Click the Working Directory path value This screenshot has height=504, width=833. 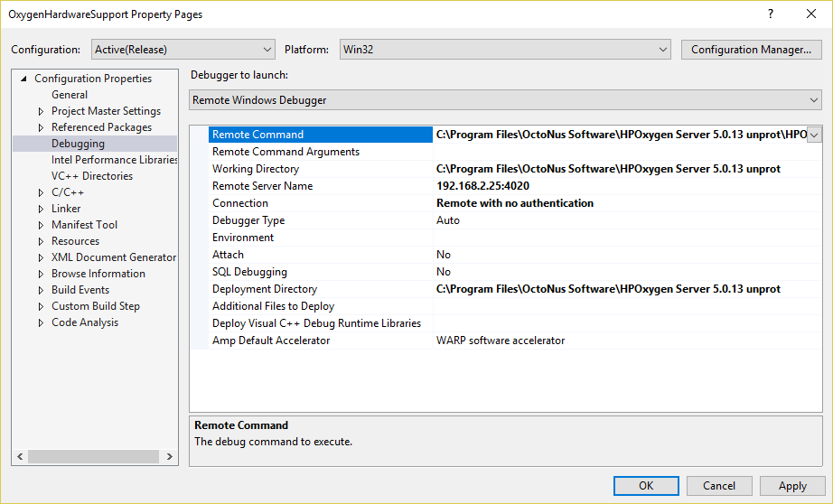608,169
